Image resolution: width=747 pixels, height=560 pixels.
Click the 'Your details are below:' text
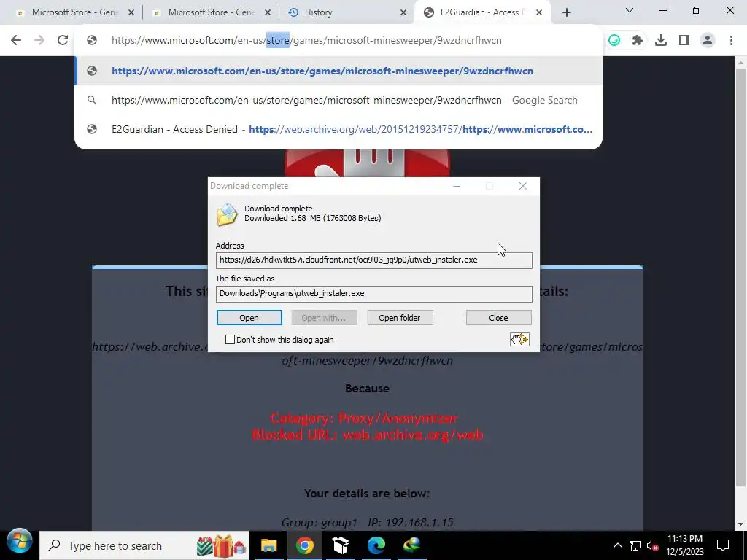tap(367, 494)
